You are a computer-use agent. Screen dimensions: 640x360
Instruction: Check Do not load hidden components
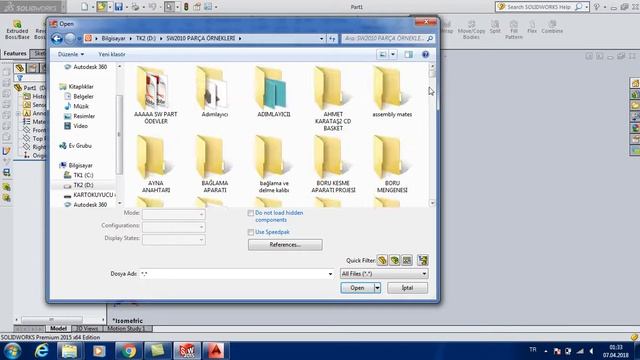tap(251, 213)
